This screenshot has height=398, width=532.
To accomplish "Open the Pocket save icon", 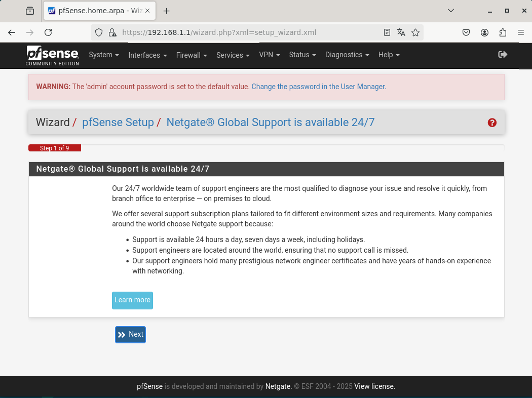I will (466, 32).
